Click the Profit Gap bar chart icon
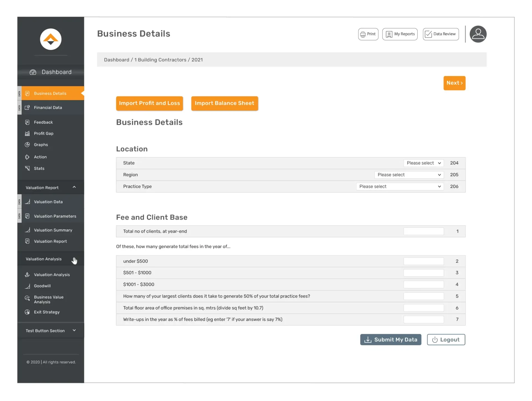 coord(27,133)
